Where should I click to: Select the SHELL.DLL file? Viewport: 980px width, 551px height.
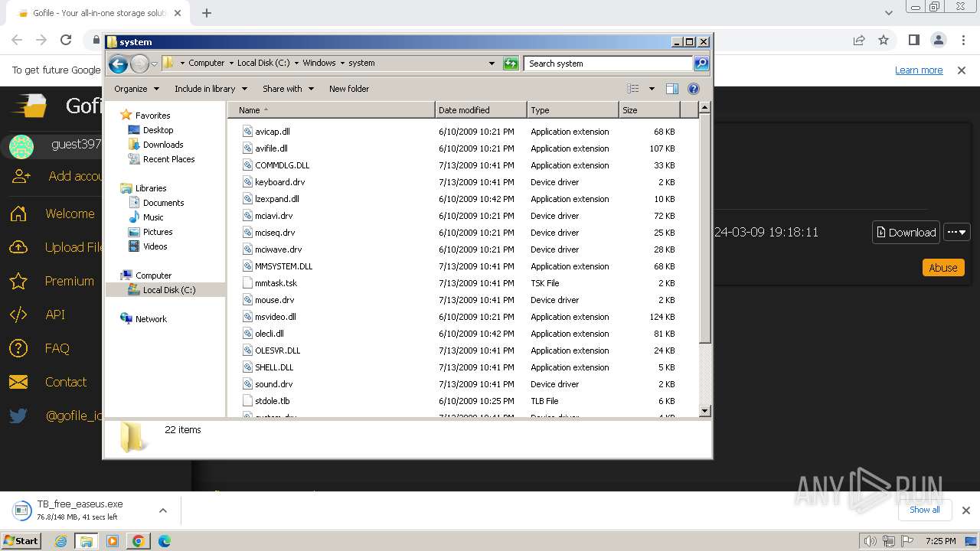pyautogui.click(x=274, y=367)
